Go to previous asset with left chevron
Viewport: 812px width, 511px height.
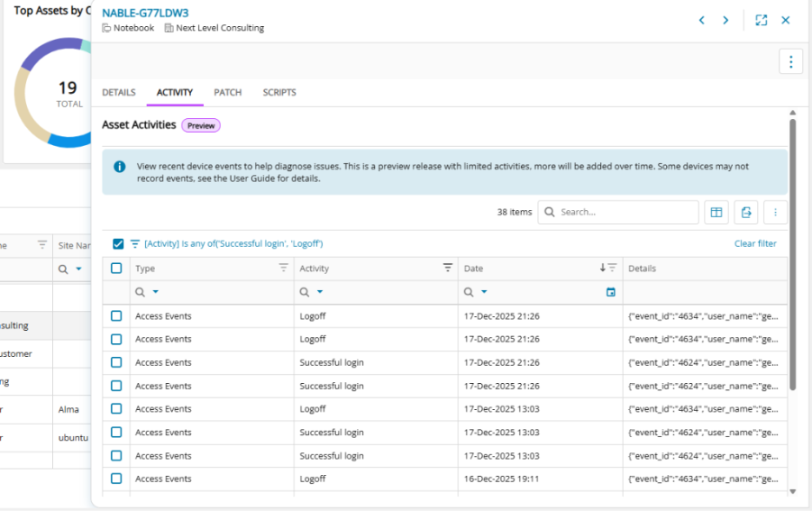(x=701, y=21)
